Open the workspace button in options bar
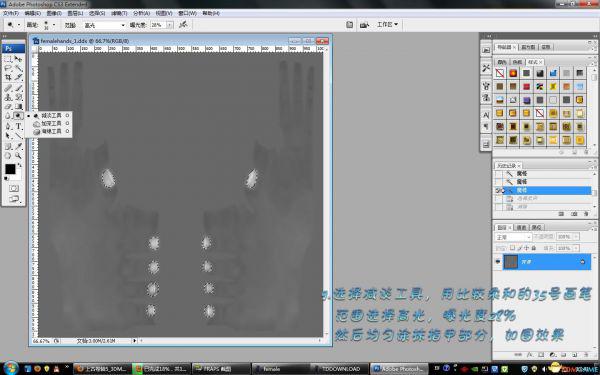Image resolution: width=600 pixels, height=375 pixels. pos(387,24)
